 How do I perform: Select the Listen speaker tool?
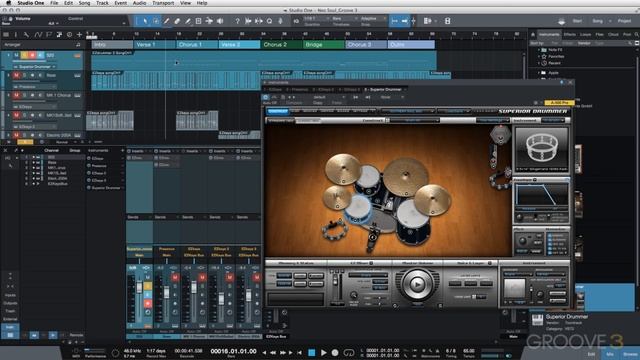tap(220, 21)
